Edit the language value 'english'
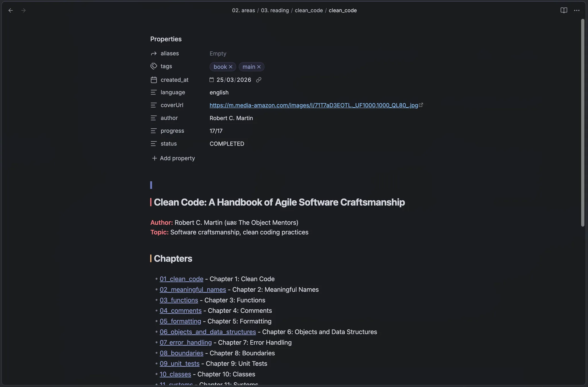The image size is (588, 387). [x=219, y=92]
